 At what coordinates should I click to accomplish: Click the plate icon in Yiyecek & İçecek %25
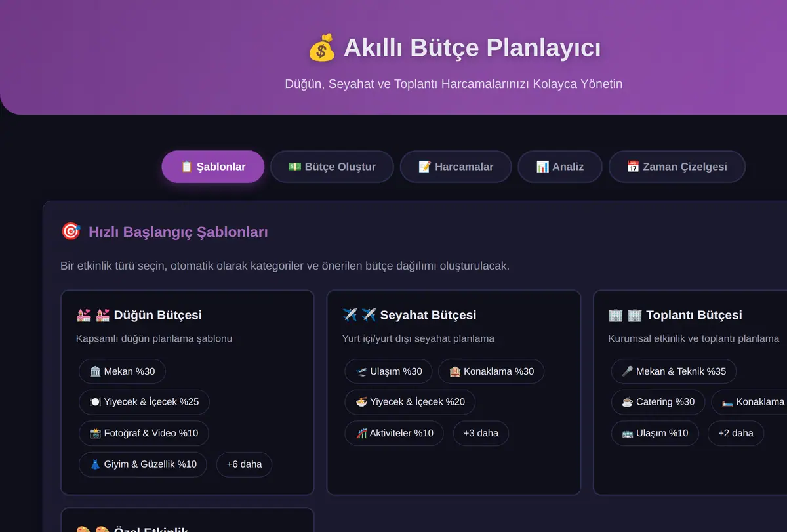pos(95,402)
